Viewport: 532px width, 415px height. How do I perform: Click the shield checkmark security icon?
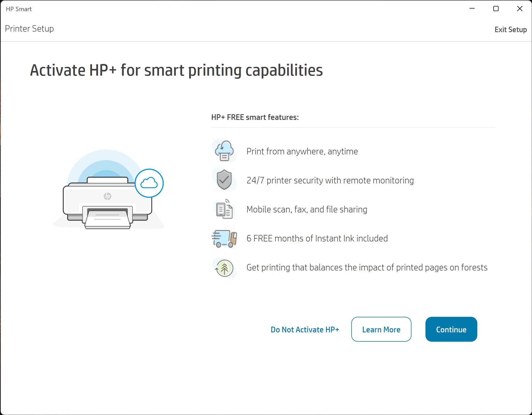tap(224, 180)
